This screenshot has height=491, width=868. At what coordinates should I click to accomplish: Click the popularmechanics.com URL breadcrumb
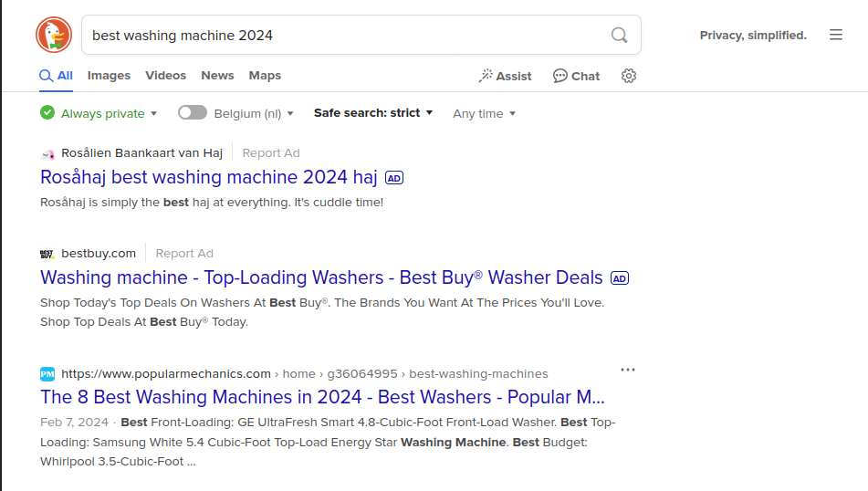click(x=305, y=373)
